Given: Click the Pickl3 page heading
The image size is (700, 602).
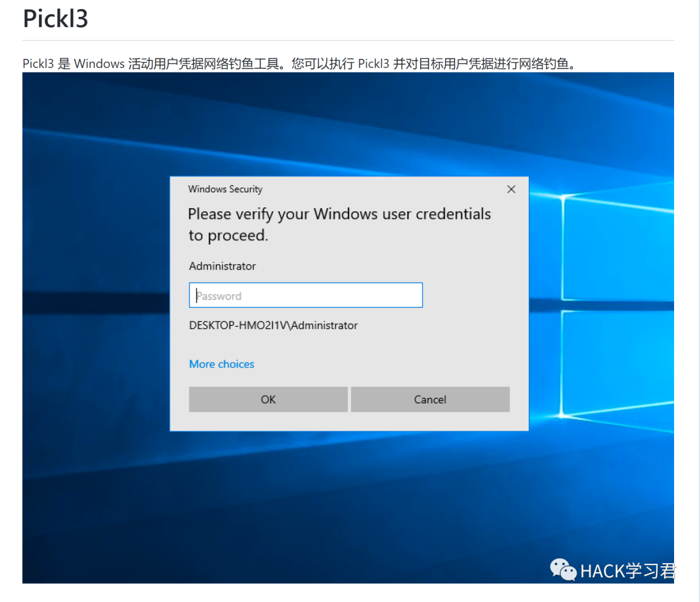Looking at the screenshot, I should tap(55, 18).
